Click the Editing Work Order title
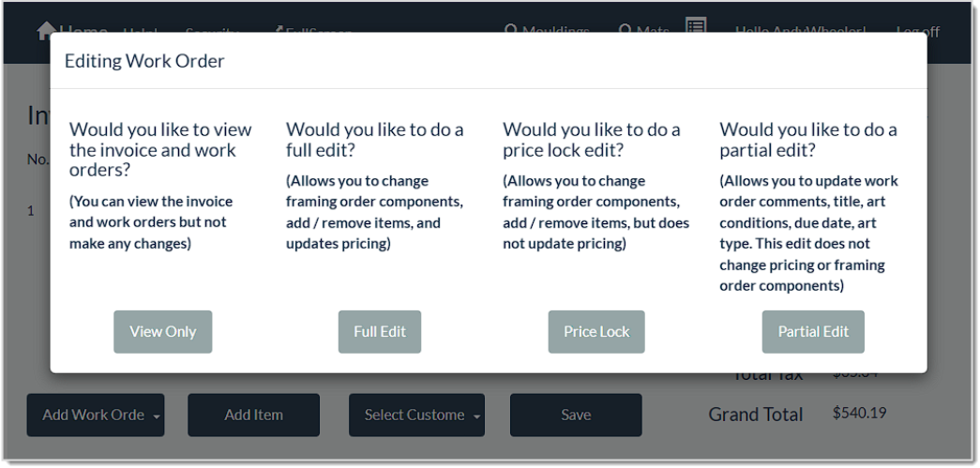 144,61
